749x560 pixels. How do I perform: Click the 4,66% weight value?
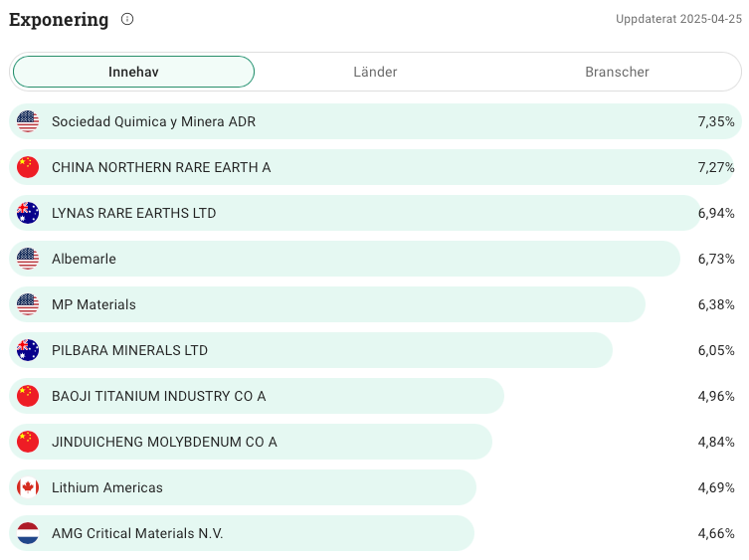pyautogui.click(x=716, y=533)
